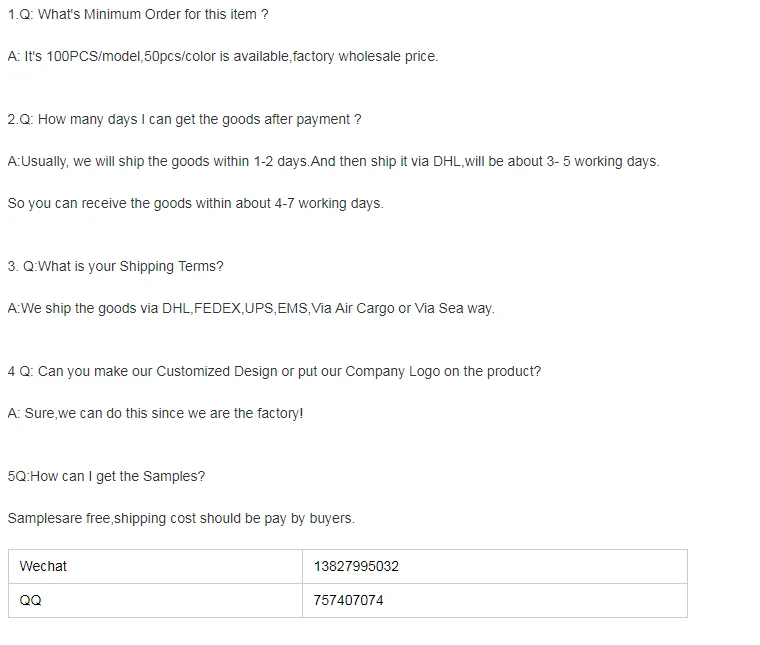Click the question about days after payment

(x=185, y=120)
